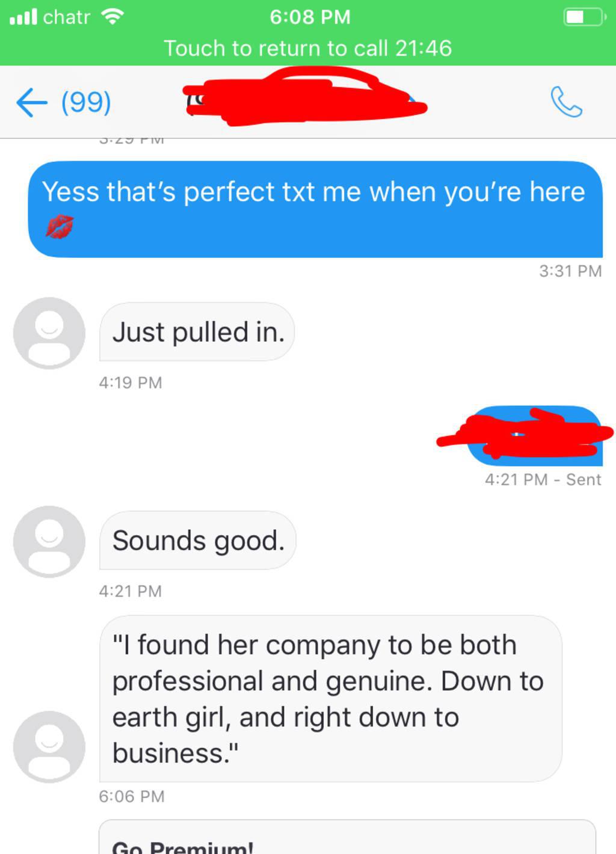The image size is (616, 854).
Task: Tap the redacted contact name header
Action: tap(305, 96)
